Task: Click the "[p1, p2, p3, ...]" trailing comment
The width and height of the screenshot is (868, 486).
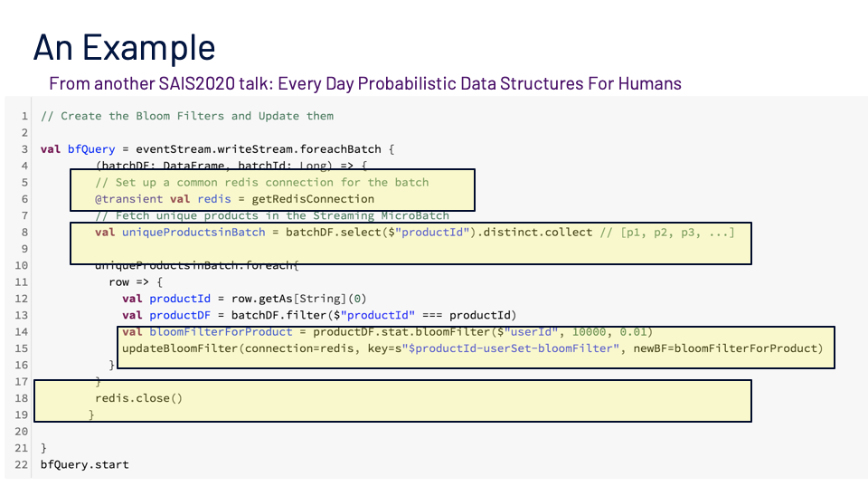Action: tap(666, 233)
